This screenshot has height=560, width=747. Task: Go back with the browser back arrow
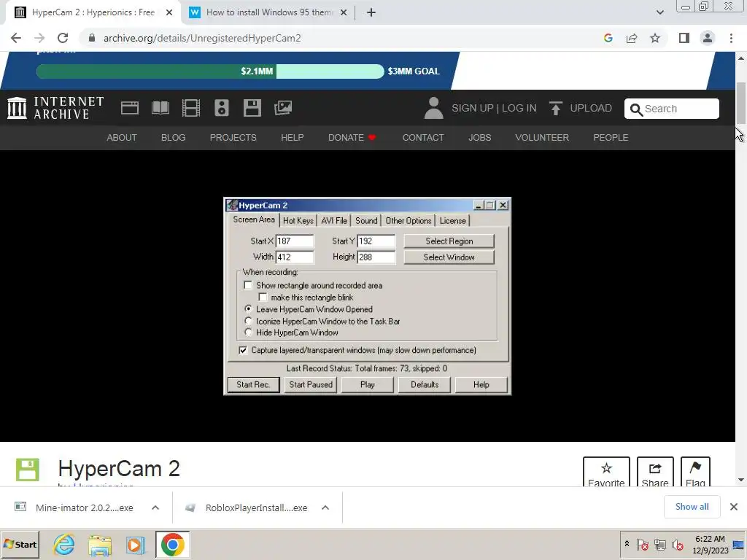click(16, 38)
